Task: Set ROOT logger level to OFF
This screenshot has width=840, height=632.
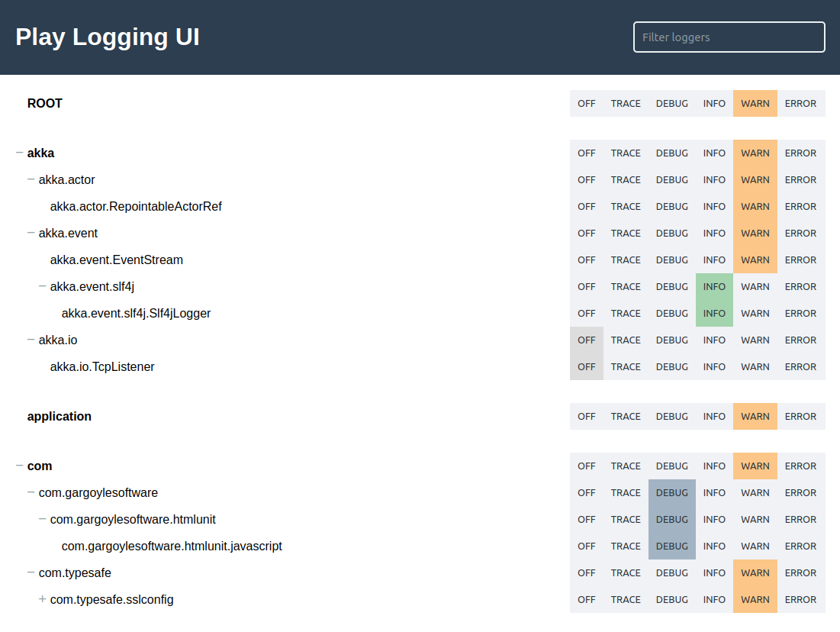Action: point(587,104)
